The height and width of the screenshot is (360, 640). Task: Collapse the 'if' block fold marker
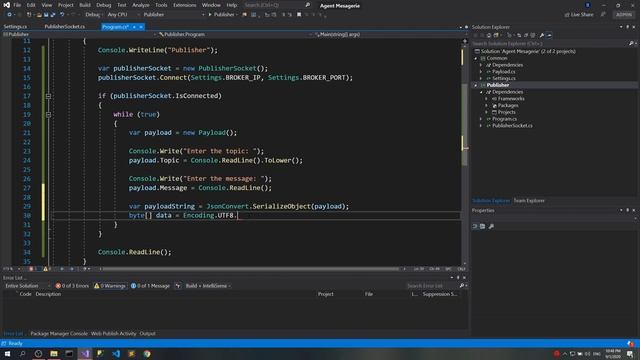click(48, 96)
